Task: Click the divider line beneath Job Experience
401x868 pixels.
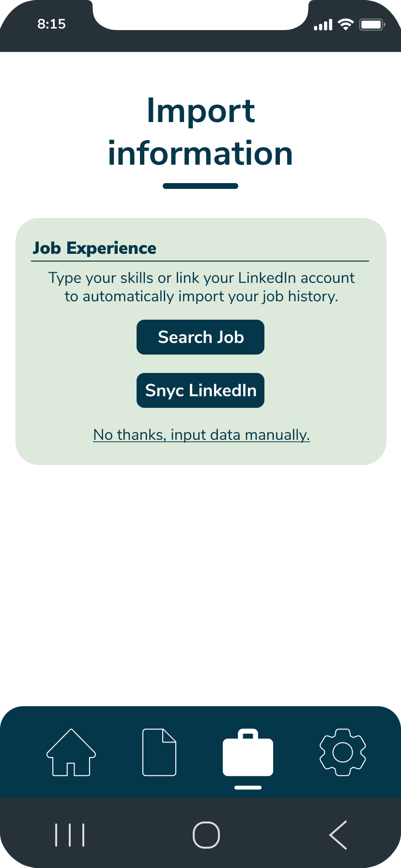Action: [200, 261]
